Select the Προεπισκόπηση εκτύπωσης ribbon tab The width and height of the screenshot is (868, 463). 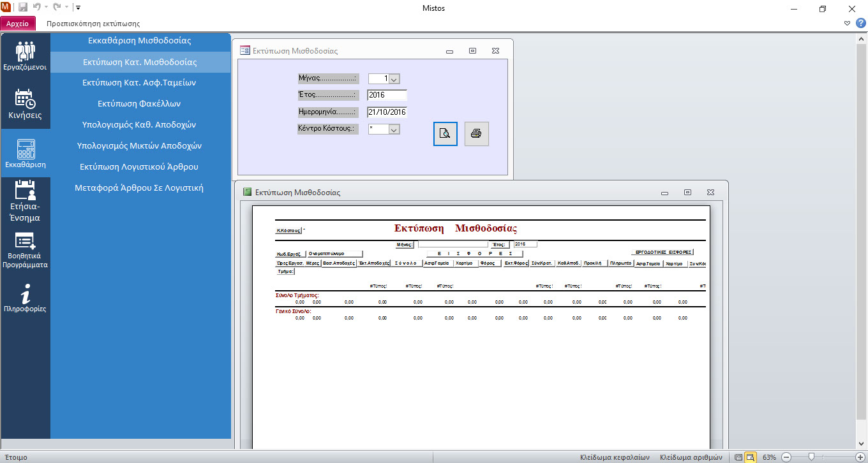coord(93,24)
